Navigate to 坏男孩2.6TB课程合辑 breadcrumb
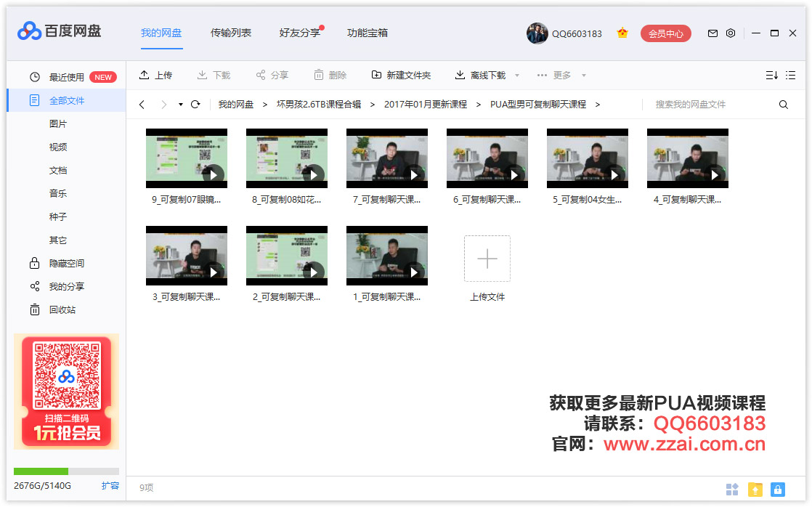 (319, 105)
